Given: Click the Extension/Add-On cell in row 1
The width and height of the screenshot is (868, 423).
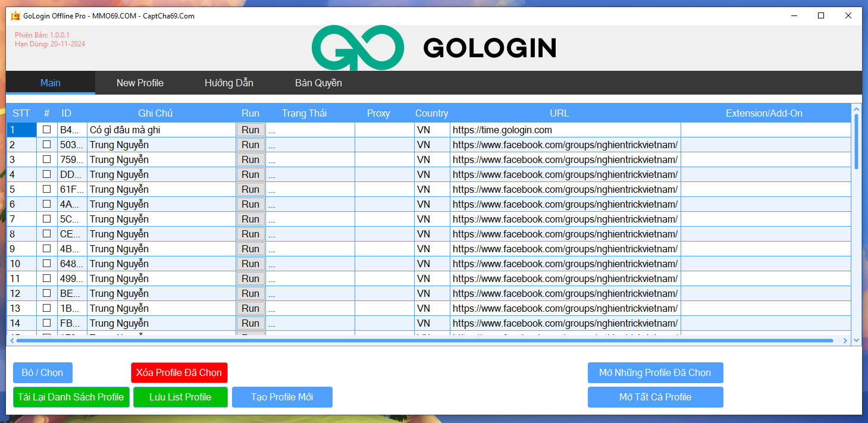Looking at the screenshot, I should (x=766, y=130).
